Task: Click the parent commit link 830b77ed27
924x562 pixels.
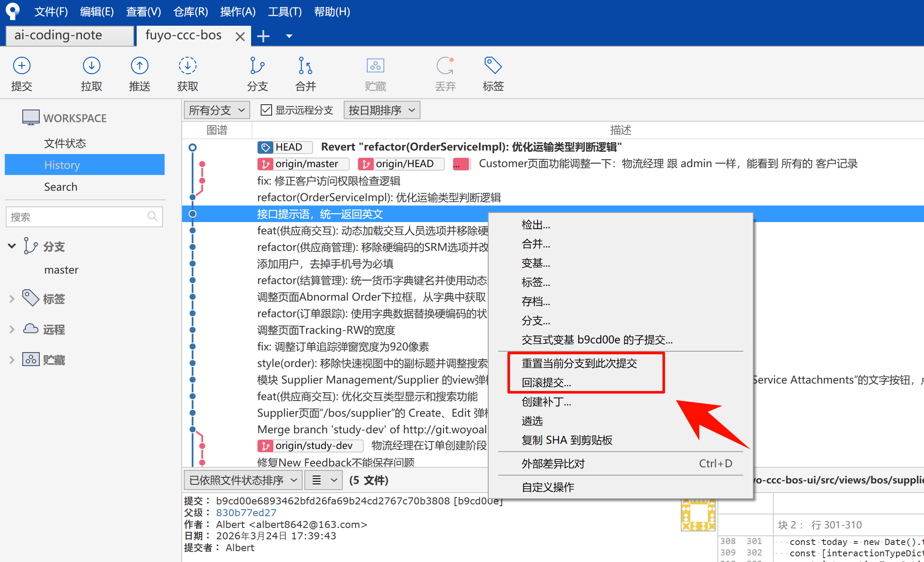Action: [x=246, y=513]
